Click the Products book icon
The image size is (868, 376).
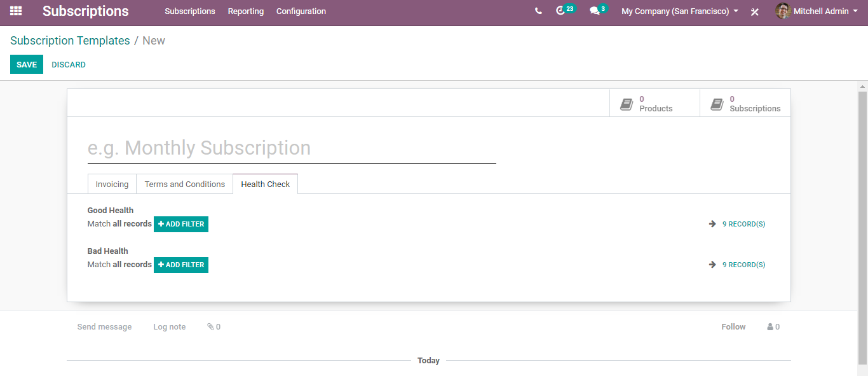click(x=627, y=104)
